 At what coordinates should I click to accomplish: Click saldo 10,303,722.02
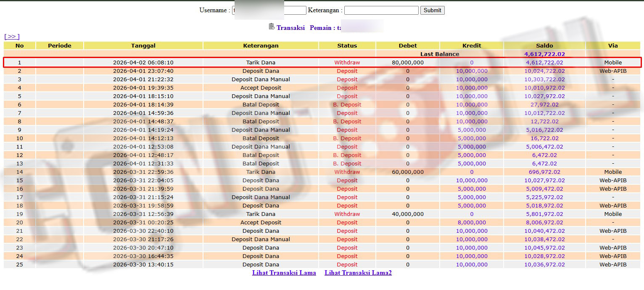pos(545,79)
